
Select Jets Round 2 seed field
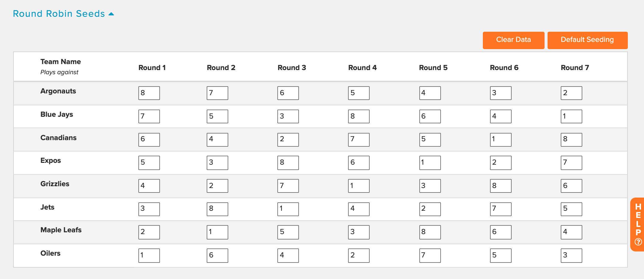click(x=217, y=209)
